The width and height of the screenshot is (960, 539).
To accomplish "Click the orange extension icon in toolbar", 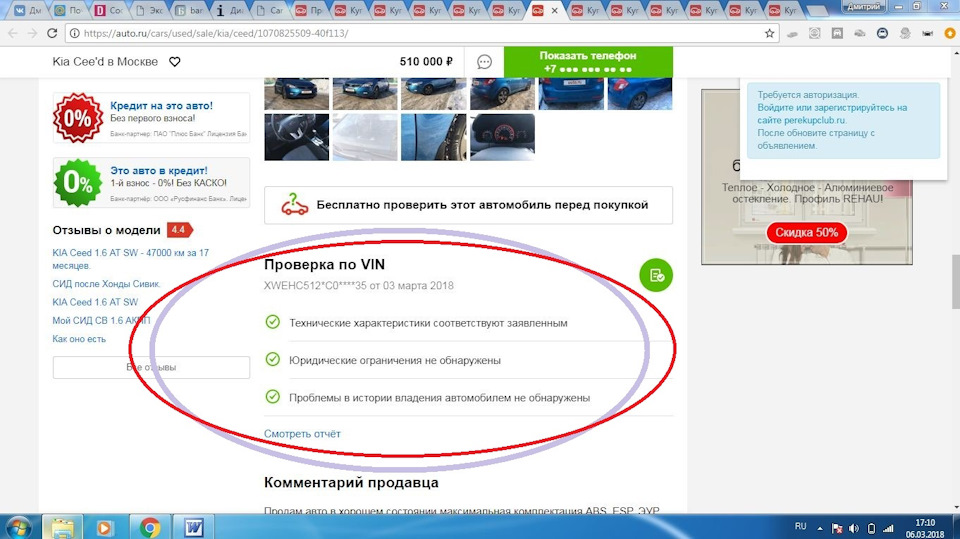I will pos(950,33).
